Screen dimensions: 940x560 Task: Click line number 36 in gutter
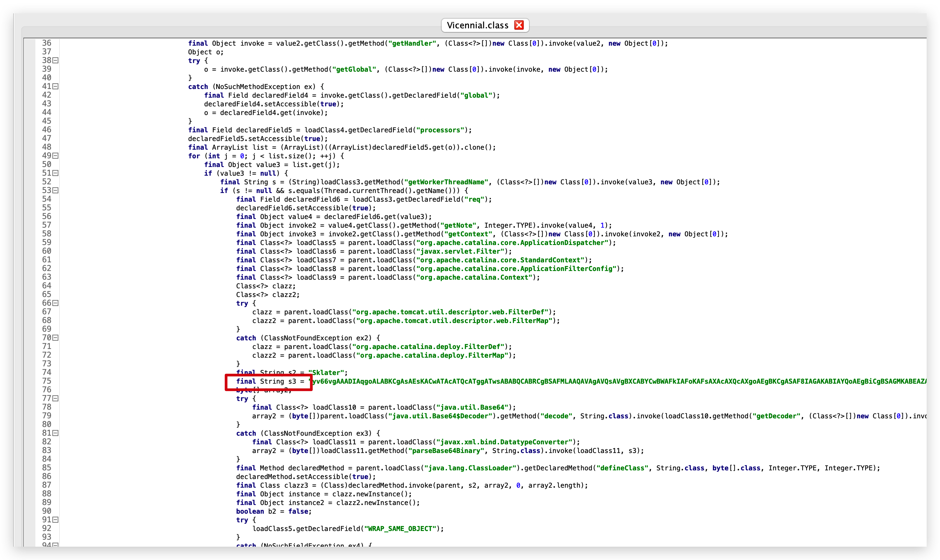coord(46,43)
